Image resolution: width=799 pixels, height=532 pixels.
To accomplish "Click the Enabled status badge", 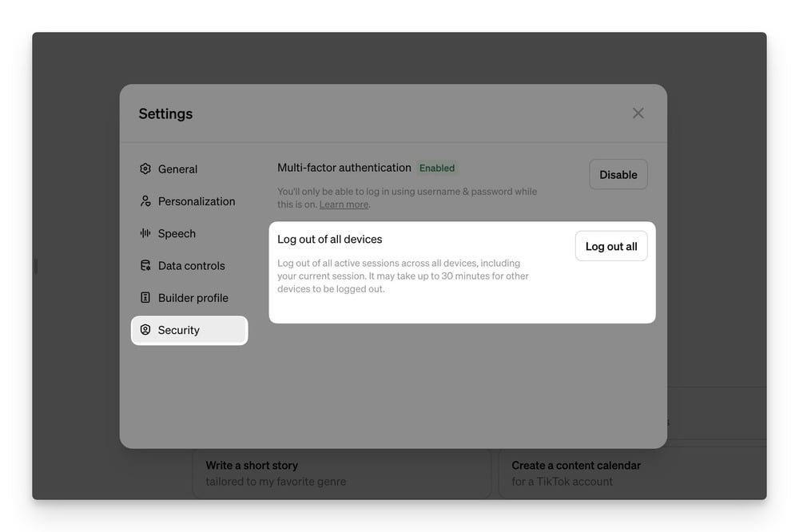I will tap(437, 169).
